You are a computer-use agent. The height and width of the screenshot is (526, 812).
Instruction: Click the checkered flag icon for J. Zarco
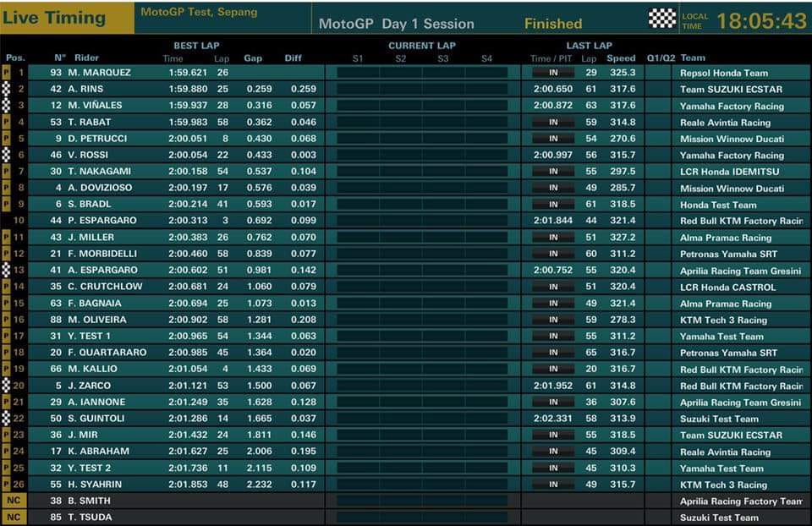(6, 386)
